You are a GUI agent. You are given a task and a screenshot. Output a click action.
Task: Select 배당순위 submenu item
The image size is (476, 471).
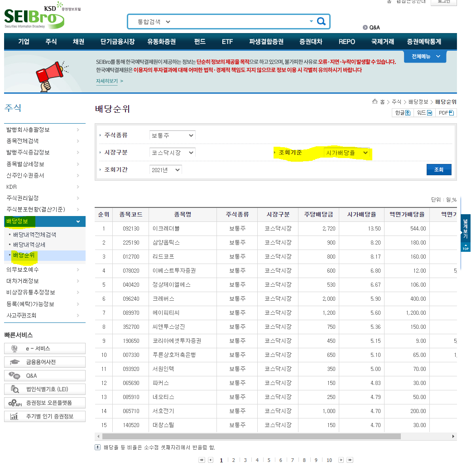tap(24, 255)
